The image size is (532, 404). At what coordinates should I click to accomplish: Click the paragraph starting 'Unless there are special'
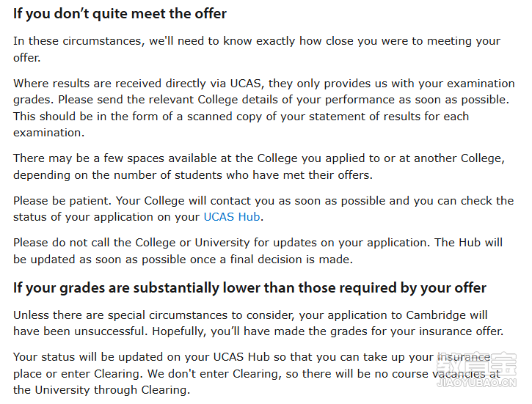click(x=258, y=323)
